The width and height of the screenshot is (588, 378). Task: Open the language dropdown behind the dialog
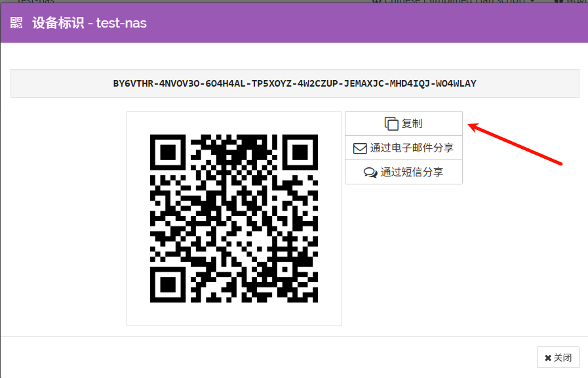click(452, 1)
